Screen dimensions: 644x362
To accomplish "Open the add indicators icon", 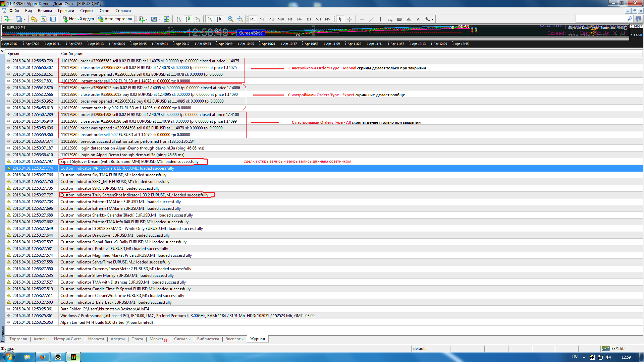I will 142,19.
